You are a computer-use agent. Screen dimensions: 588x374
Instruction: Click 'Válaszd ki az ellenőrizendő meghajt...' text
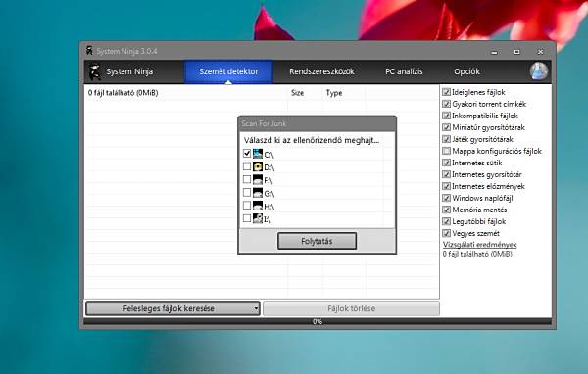[x=312, y=140]
